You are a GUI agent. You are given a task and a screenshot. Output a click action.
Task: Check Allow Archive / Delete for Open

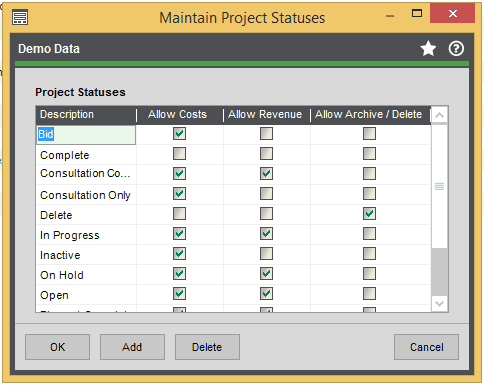coord(369,294)
